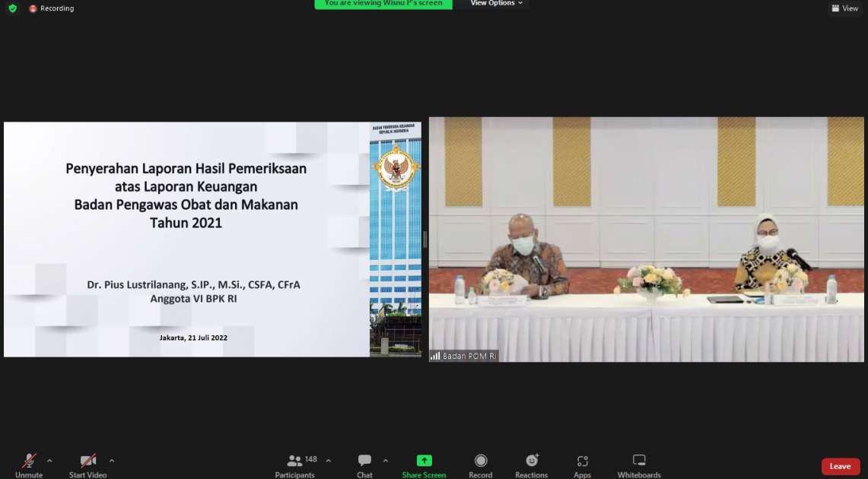Open the Reactions emoji icon
Image resolution: width=868 pixels, height=479 pixels.
[x=532, y=461]
